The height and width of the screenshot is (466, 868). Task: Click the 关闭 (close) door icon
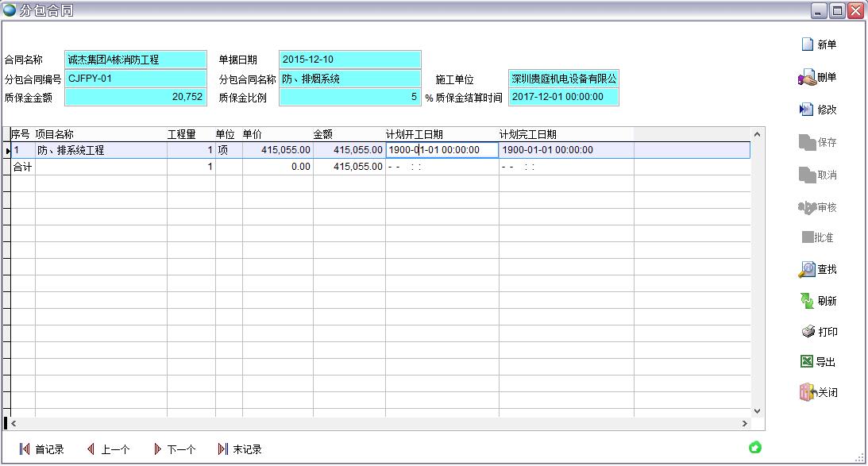(x=807, y=392)
